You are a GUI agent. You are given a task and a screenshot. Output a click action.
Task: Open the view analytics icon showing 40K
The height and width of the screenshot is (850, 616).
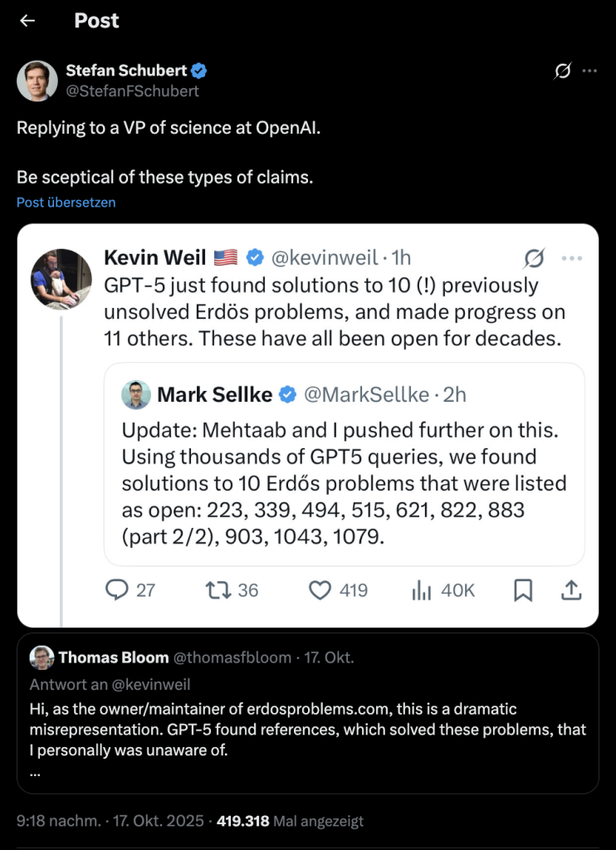pyautogui.click(x=442, y=590)
